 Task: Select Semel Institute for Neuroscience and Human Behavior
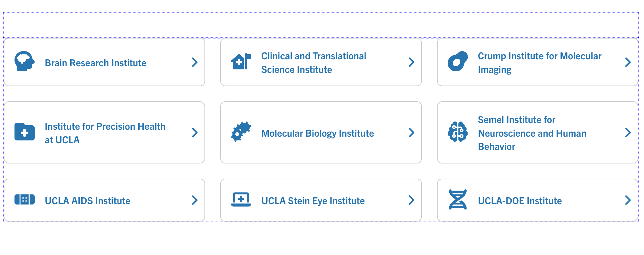532,133
